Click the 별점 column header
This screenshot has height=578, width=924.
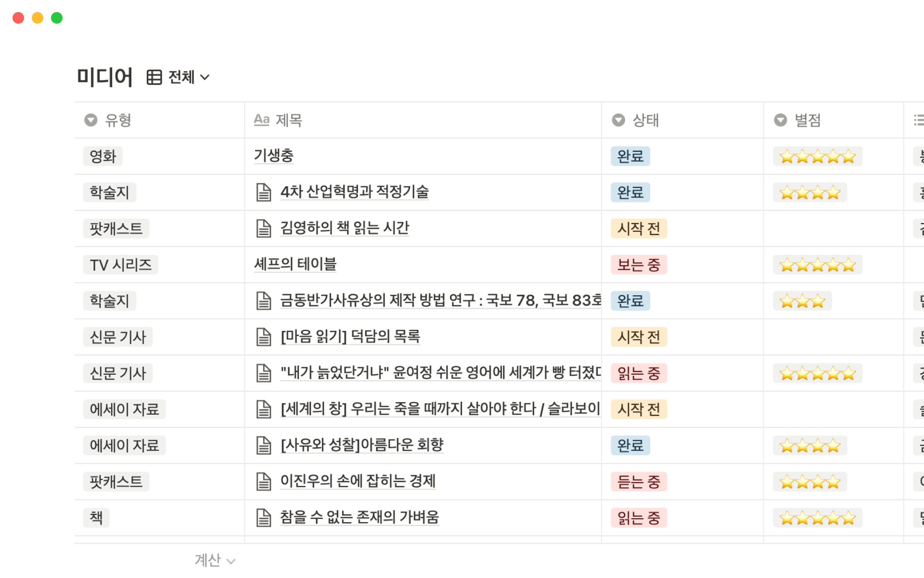(807, 120)
